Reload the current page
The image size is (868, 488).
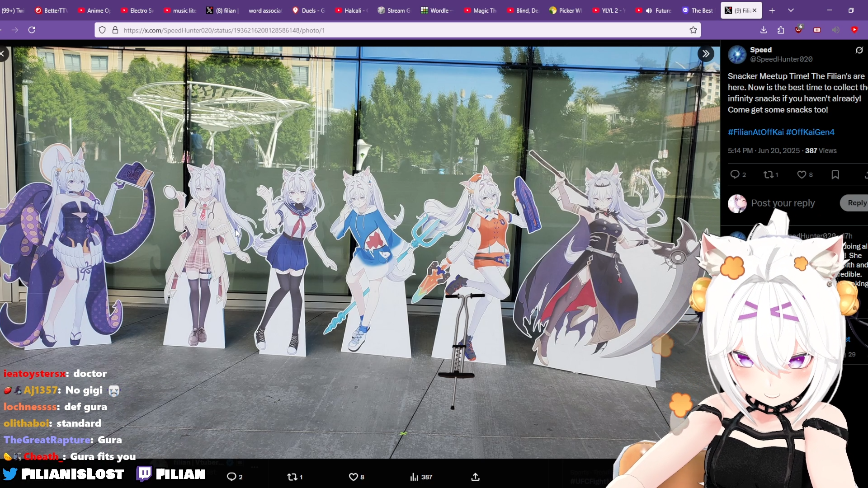[x=32, y=30]
